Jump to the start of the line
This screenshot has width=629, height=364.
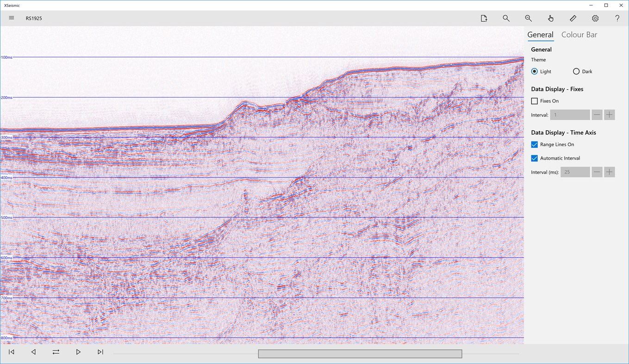coord(11,352)
